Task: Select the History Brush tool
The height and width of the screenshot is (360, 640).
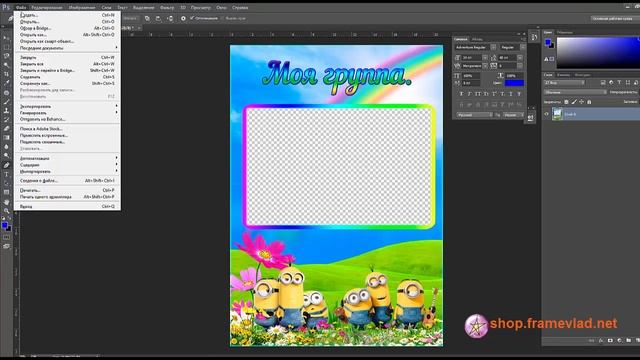Action: click(x=6, y=120)
